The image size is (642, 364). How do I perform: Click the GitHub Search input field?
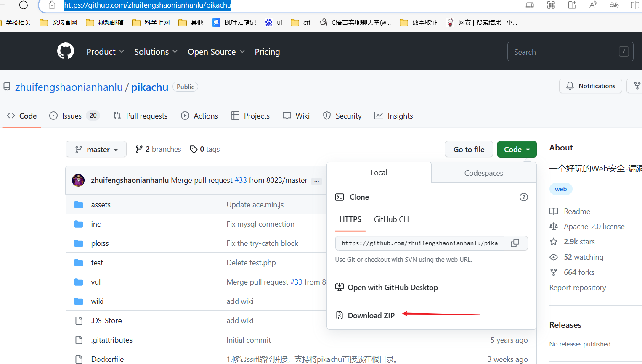click(570, 52)
